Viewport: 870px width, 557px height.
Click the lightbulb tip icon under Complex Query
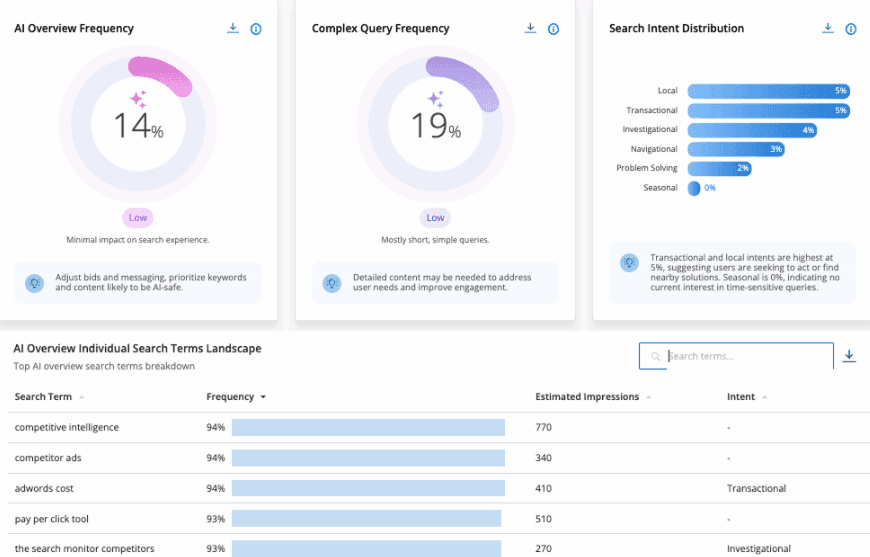pyautogui.click(x=332, y=283)
